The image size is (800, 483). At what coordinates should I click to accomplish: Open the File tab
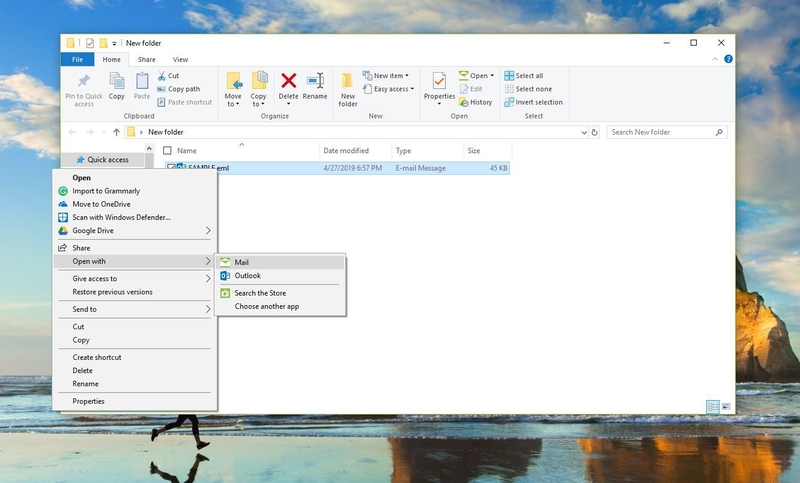pyautogui.click(x=78, y=59)
